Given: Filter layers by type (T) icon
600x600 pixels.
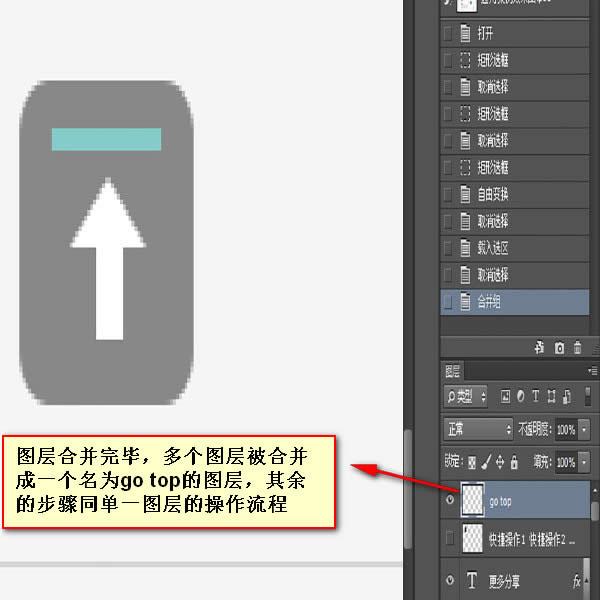Looking at the screenshot, I should (536, 397).
